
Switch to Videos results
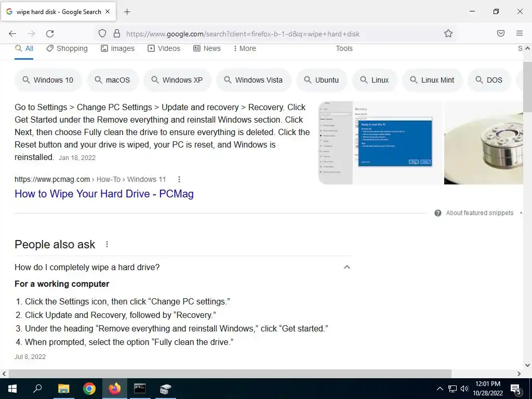coord(164,48)
